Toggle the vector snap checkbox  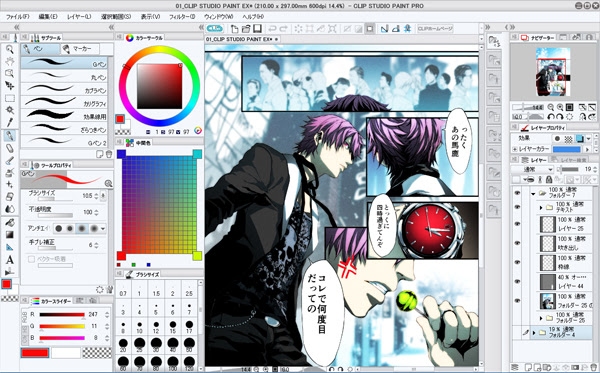tap(31, 259)
